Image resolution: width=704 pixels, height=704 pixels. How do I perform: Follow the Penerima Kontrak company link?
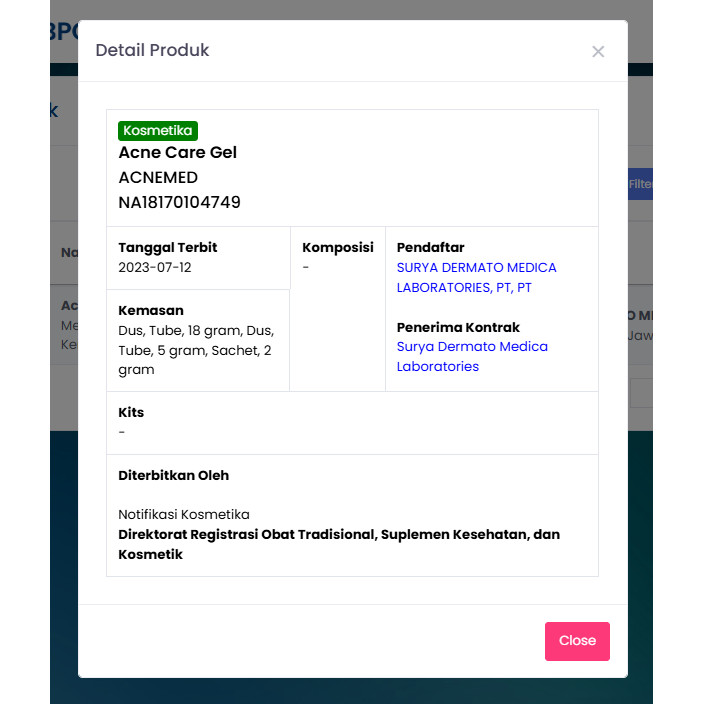point(472,356)
